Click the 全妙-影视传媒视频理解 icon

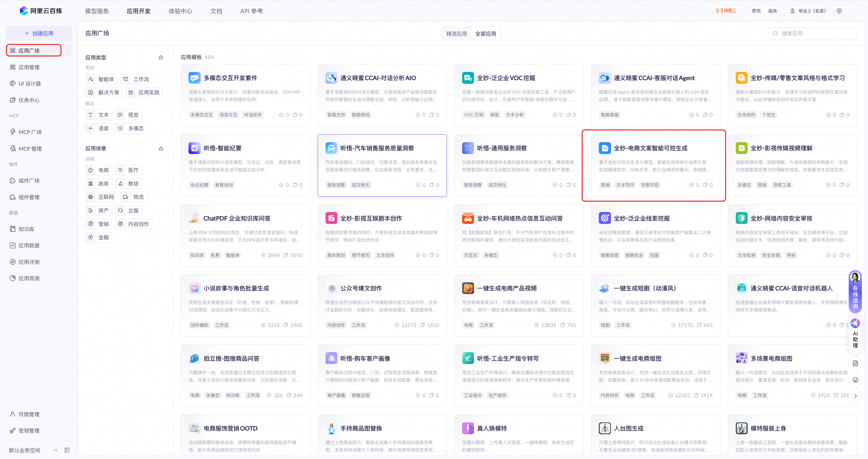pos(742,148)
